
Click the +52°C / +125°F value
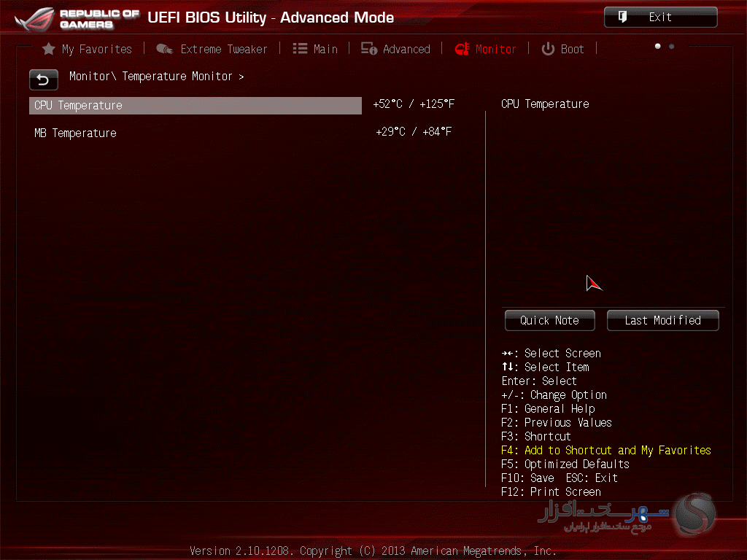(x=414, y=104)
